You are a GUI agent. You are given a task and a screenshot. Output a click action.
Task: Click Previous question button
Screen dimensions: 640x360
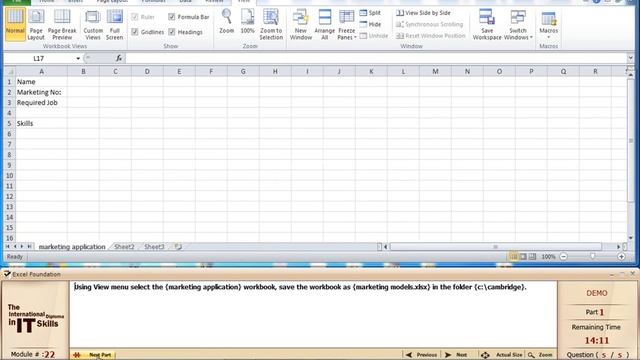[x=422, y=355]
